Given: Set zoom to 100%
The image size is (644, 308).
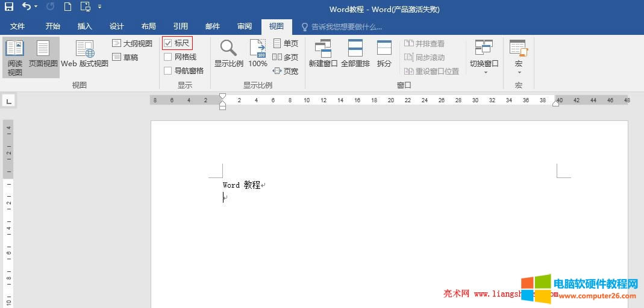Looking at the screenshot, I should click(258, 54).
